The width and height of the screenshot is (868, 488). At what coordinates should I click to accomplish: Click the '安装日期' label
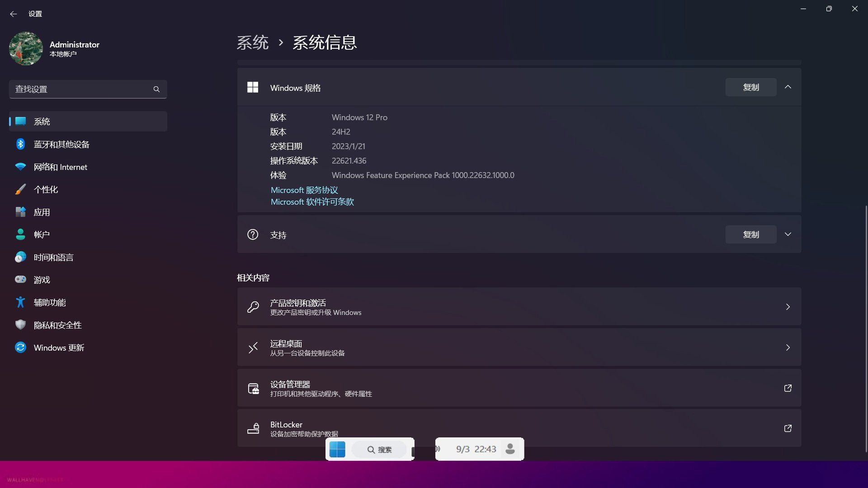click(286, 146)
